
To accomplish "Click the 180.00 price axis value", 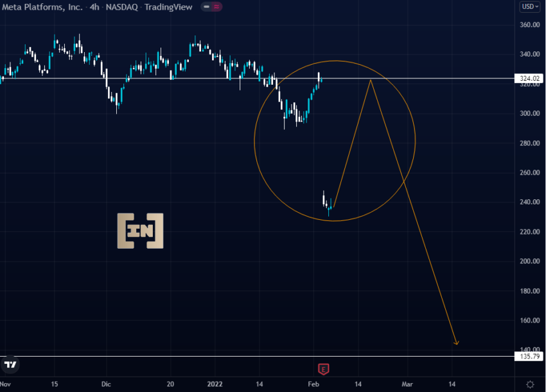I will (530, 291).
